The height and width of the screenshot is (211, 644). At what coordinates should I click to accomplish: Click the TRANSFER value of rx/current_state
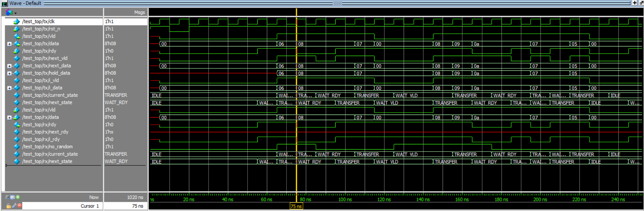(116, 154)
